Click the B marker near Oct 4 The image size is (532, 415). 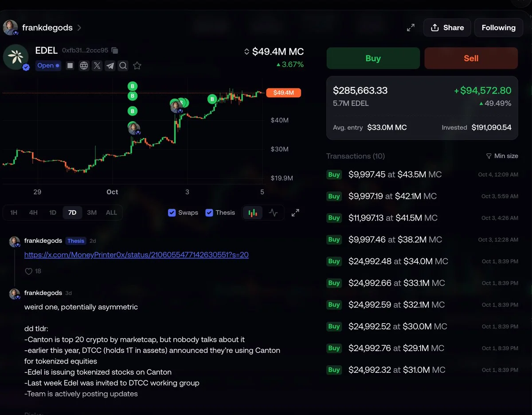click(x=212, y=99)
